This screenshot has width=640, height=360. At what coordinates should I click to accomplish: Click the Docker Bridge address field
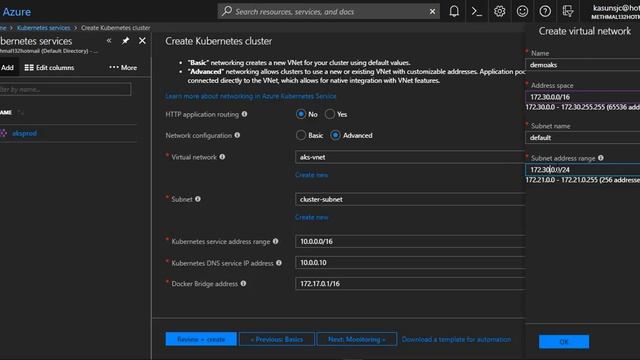pyautogui.click(x=410, y=284)
